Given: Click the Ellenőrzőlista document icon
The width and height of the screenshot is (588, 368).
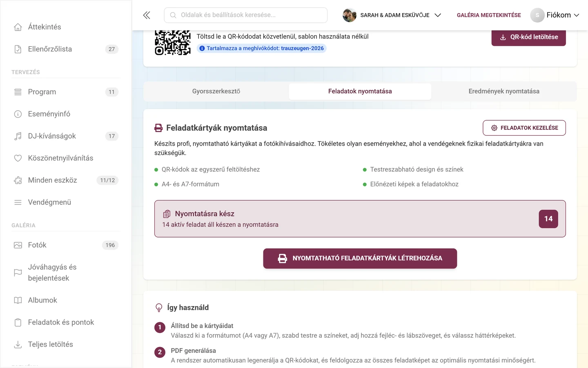Looking at the screenshot, I should click(18, 49).
